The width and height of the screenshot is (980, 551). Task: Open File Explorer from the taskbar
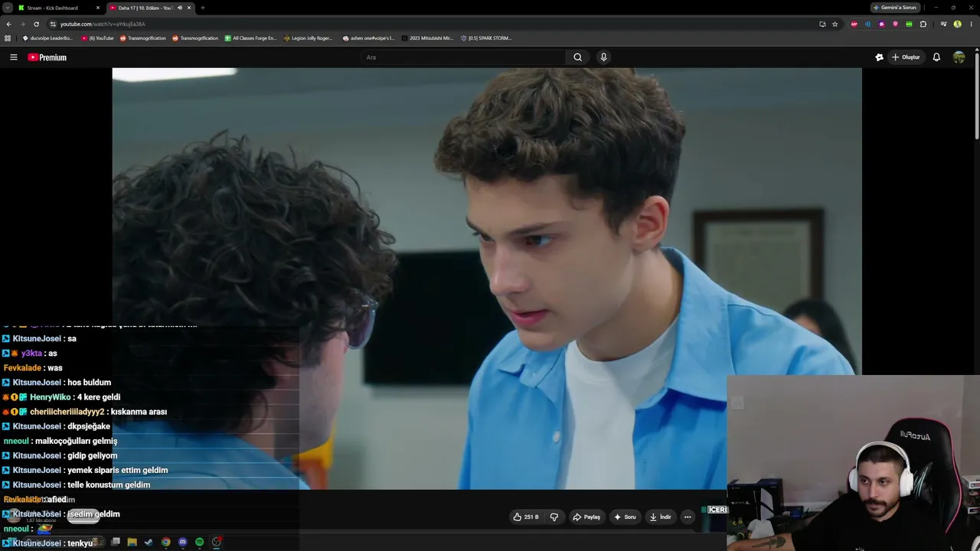pos(132,542)
